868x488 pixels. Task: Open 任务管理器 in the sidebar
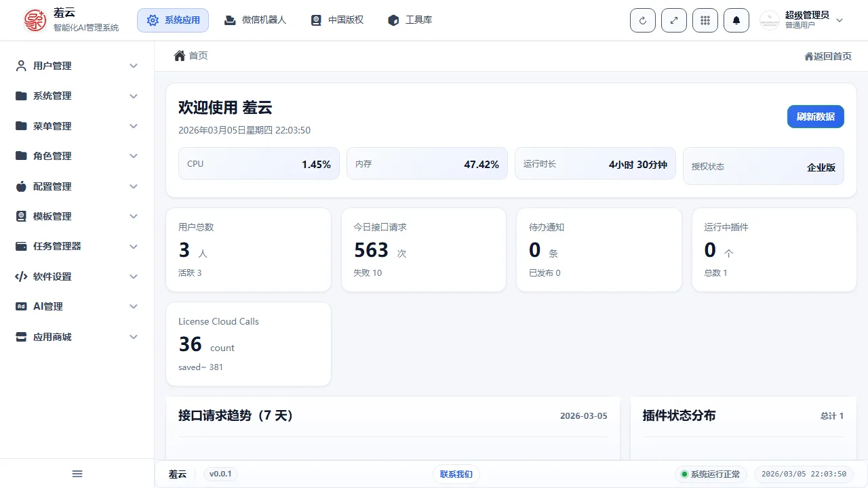point(77,246)
